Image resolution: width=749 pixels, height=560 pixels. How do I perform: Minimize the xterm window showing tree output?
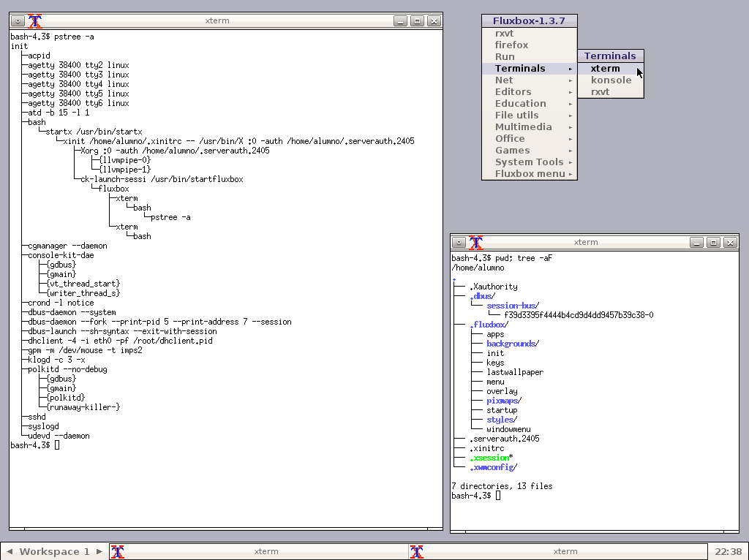pos(696,242)
